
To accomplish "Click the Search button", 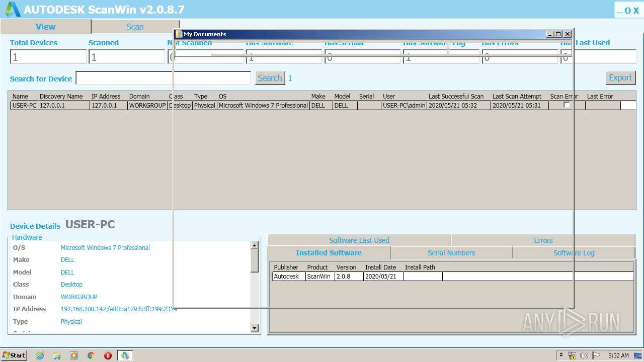I will point(270,78).
